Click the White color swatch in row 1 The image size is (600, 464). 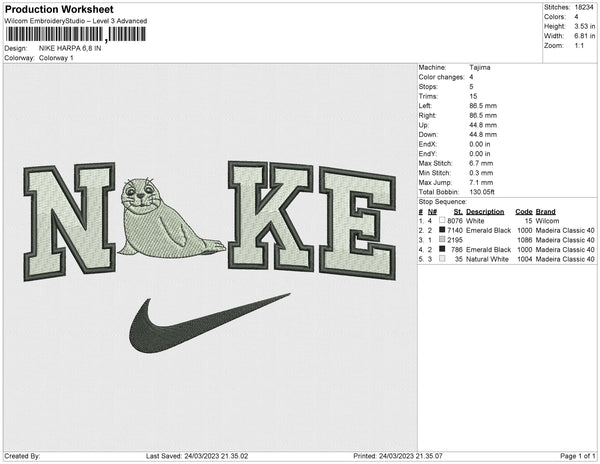442,220
